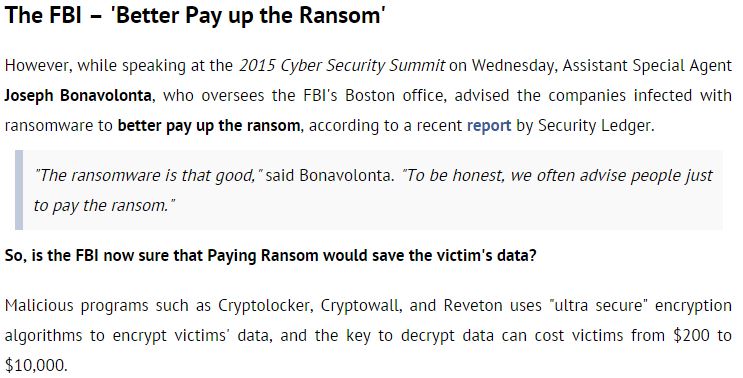Click the "Security Ledger" source name
743x378 pixels.
tap(596, 126)
